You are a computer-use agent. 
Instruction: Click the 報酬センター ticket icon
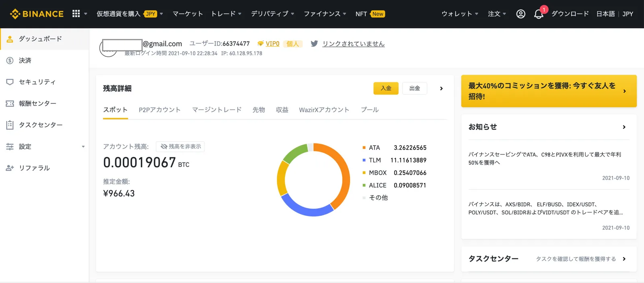tap(10, 104)
